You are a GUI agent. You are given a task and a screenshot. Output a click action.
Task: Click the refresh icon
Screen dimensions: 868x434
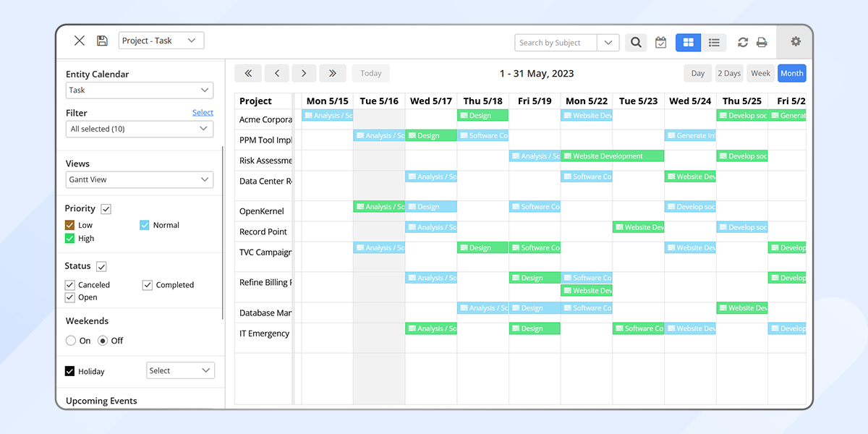[x=743, y=43]
